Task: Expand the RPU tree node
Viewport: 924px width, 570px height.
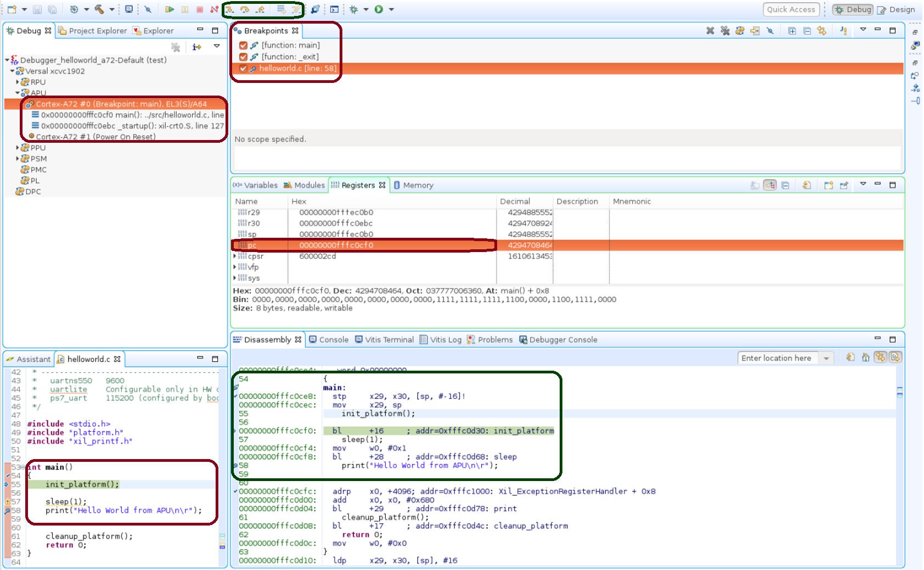Action: pyautogui.click(x=18, y=82)
